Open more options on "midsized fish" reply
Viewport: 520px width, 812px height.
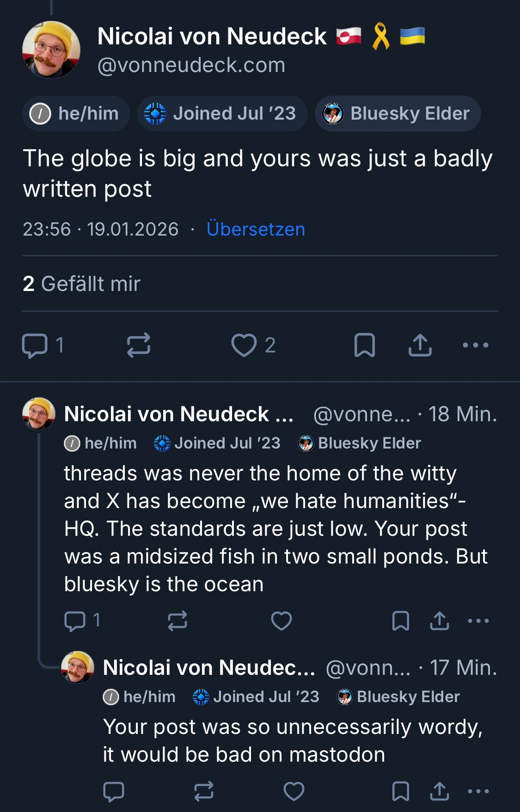[x=478, y=621]
